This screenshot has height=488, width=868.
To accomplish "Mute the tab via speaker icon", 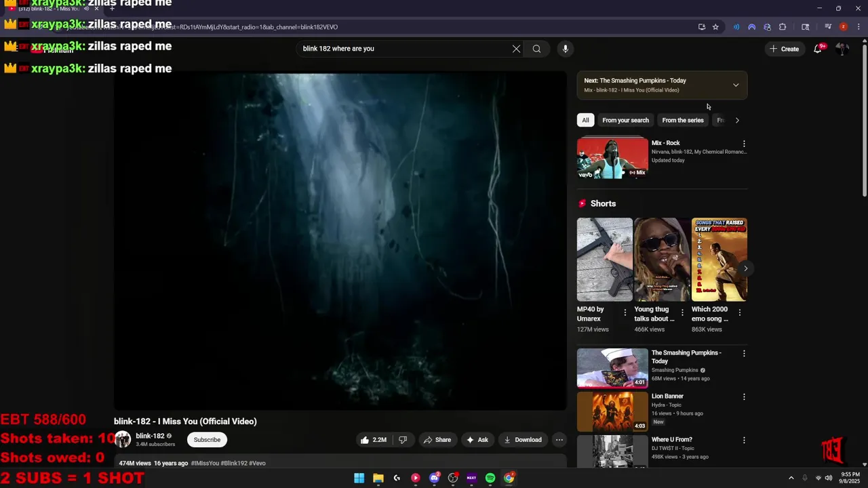I will (86, 9).
